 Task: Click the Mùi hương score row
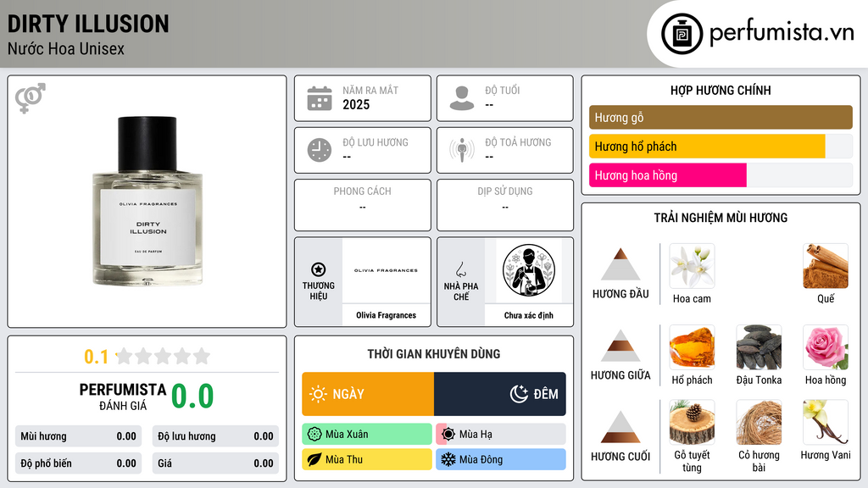click(x=78, y=436)
